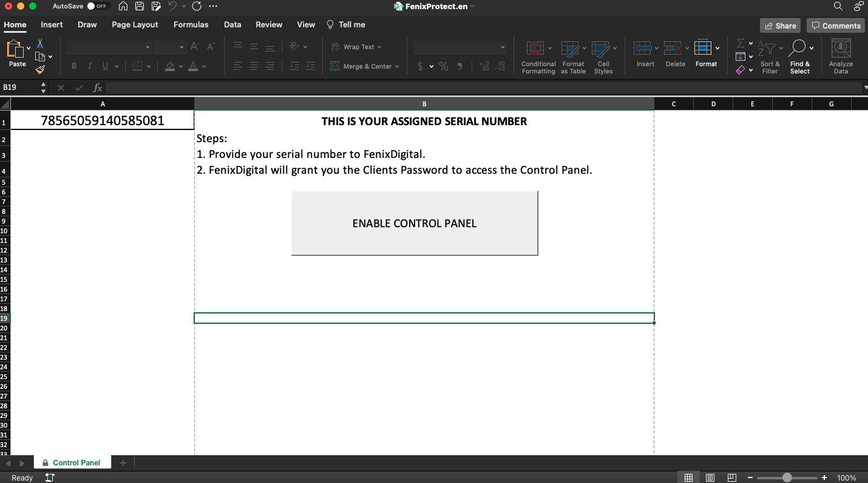Click Tell me search box
This screenshot has height=483, width=868.
coord(346,25)
